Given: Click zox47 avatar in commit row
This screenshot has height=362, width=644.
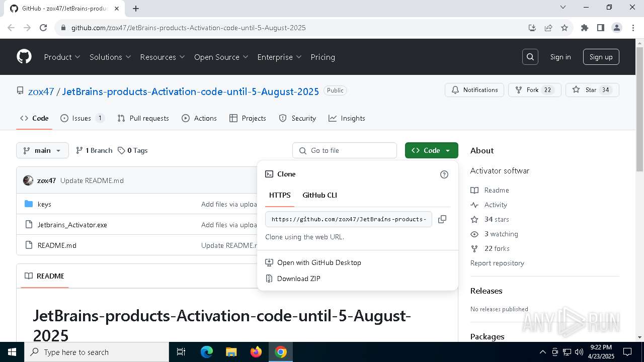Looking at the screenshot, I should tap(28, 180).
